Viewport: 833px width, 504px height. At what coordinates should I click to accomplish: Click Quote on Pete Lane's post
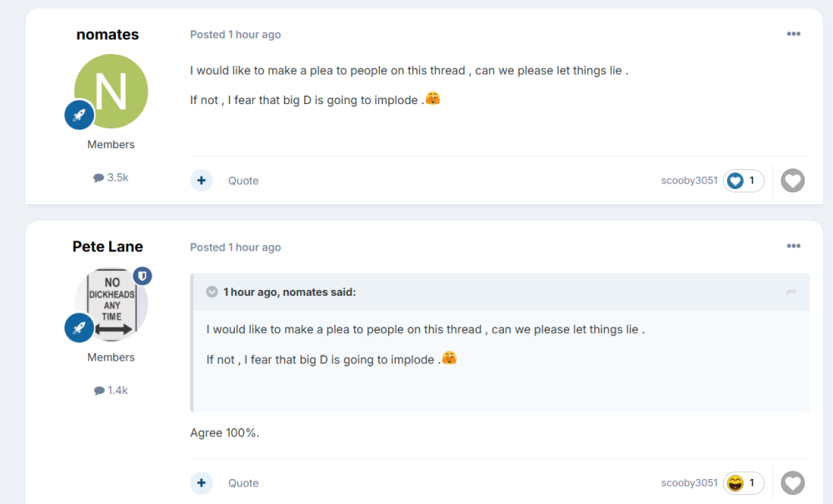pos(243,483)
